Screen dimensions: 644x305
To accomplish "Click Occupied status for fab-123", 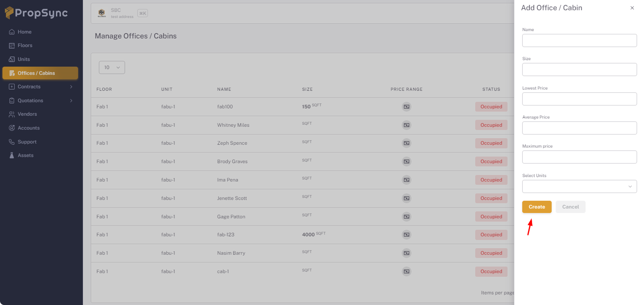I will click(x=491, y=235).
